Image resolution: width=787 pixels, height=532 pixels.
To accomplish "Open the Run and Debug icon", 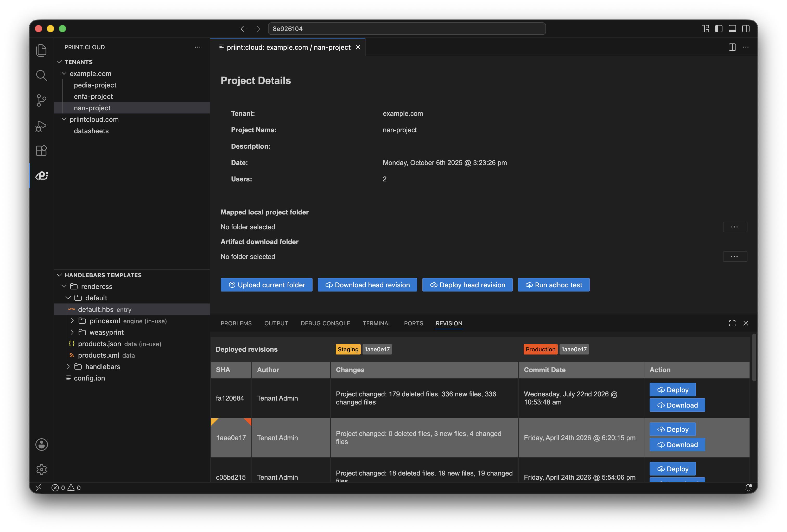I will [x=41, y=126].
